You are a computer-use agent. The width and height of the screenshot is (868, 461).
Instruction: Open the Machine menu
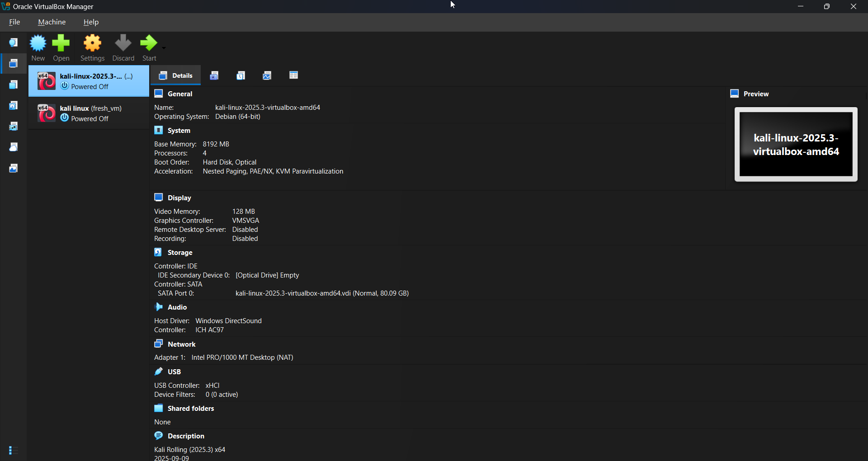(x=52, y=22)
